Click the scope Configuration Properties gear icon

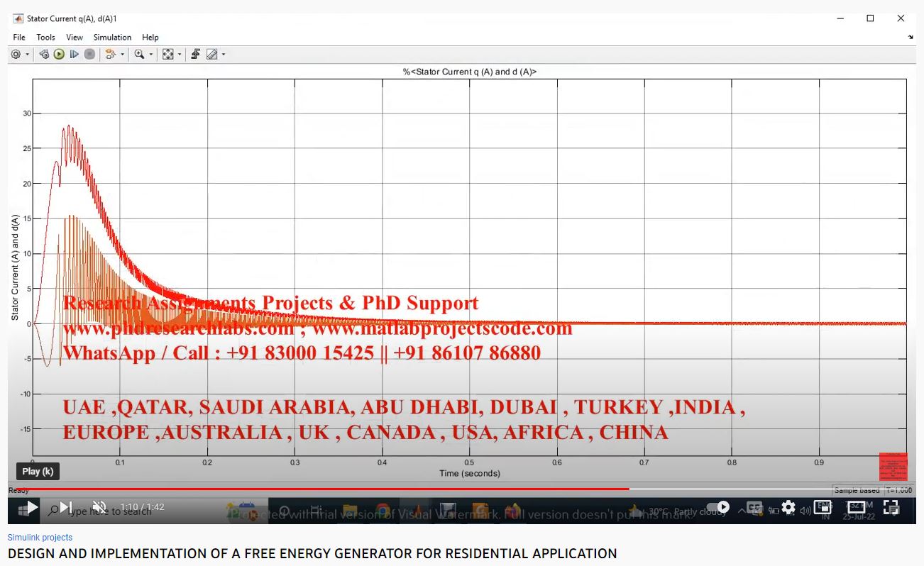(x=16, y=55)
